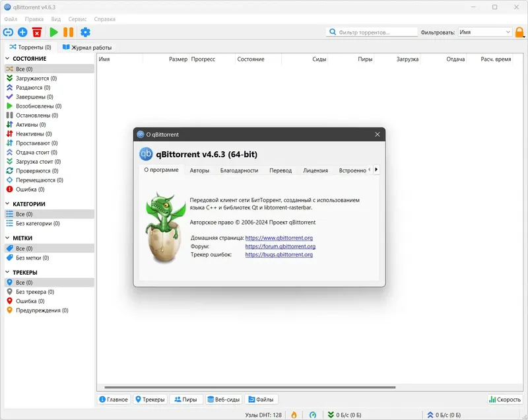Select the Загружаются status filter
Image resolution: width=528 pixels, height=420 pixels.
point(36,77)
